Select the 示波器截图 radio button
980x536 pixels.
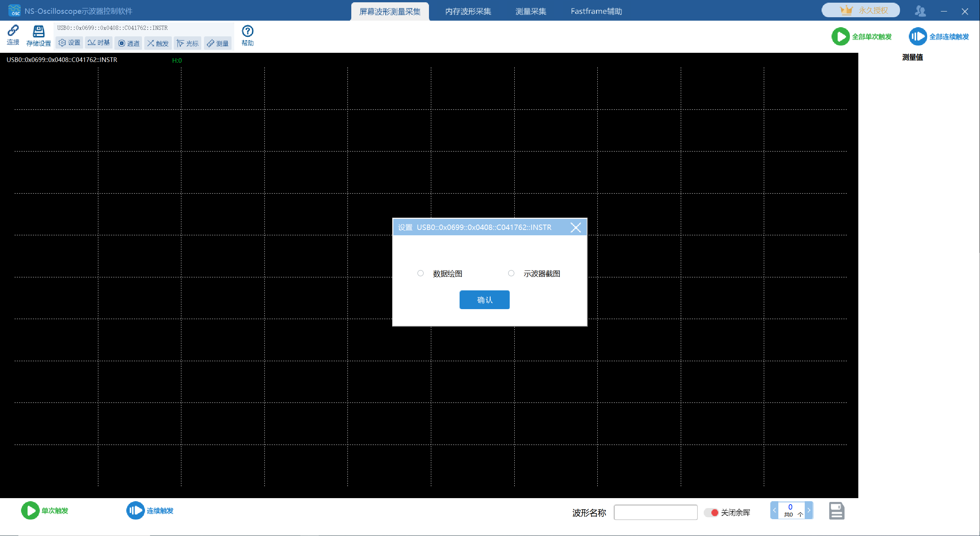coord(511,273)
